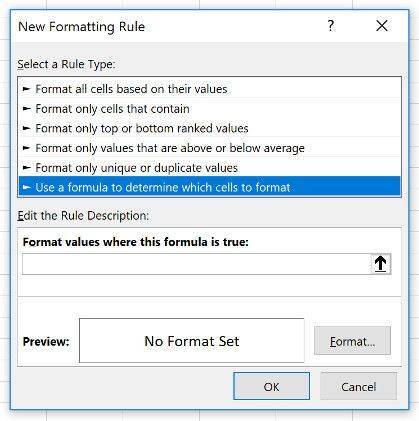Choose 'Format only unique or duplicate values'

tap(210, 168)
